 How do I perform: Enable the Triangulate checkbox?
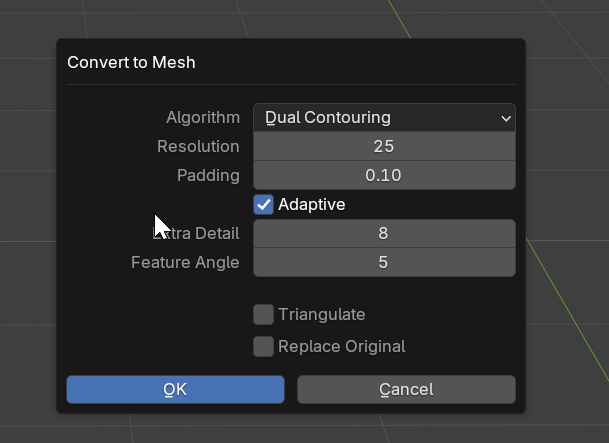(x=264, y=314)
